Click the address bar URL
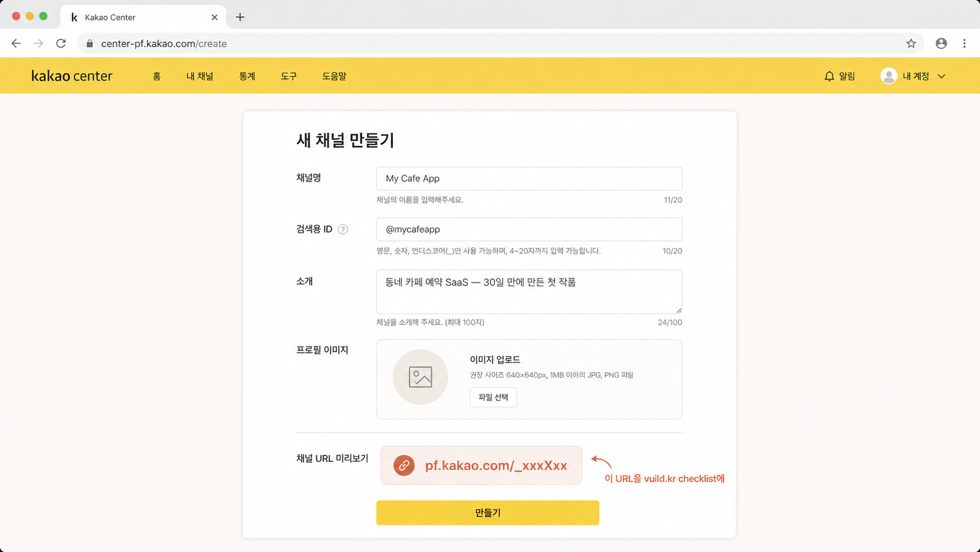Image resolution: width=980 pixels, height=552 pixels. pos(164,43)
